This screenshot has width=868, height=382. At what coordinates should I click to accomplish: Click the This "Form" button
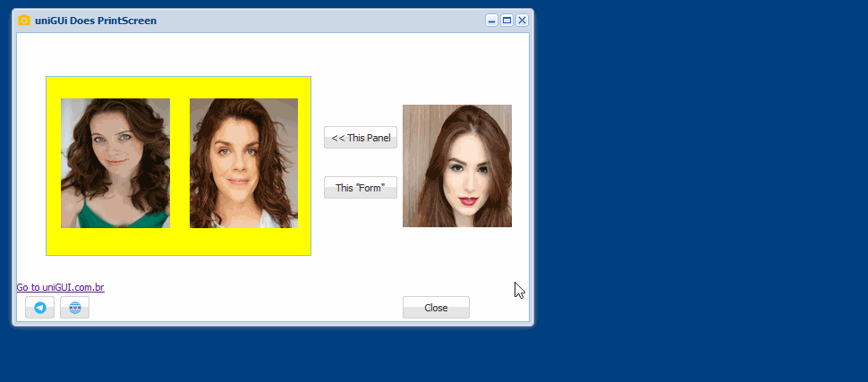pyautogui.click(x=361, y=188)
